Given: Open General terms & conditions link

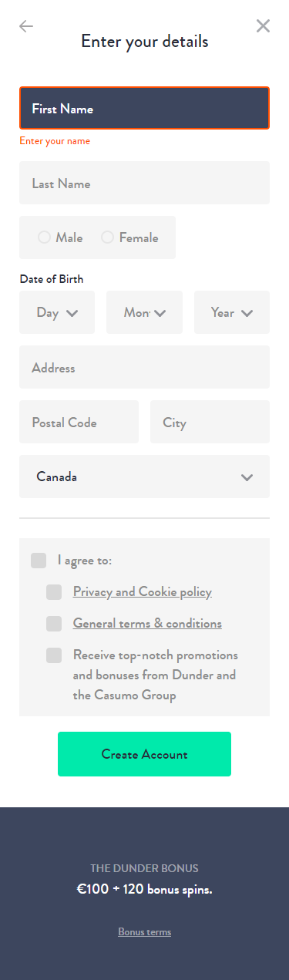Looking at the screenshot, I should point(147,624).
